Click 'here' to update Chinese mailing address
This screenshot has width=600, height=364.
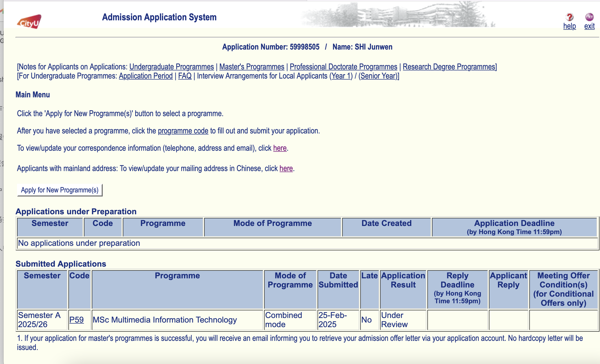point(286,169)
